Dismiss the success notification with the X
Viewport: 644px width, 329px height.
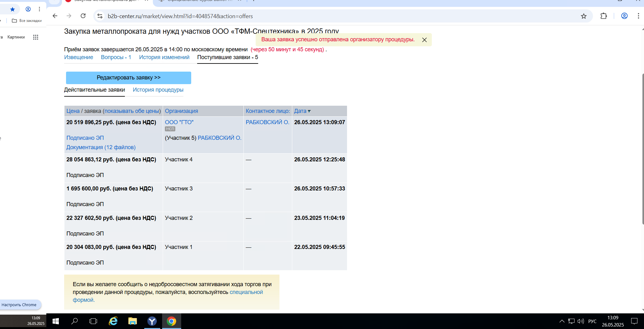pos(424,40)
